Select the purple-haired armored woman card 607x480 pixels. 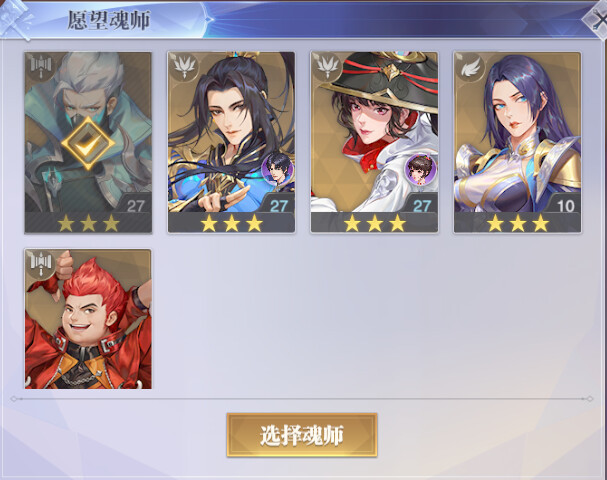coord(517,143)
